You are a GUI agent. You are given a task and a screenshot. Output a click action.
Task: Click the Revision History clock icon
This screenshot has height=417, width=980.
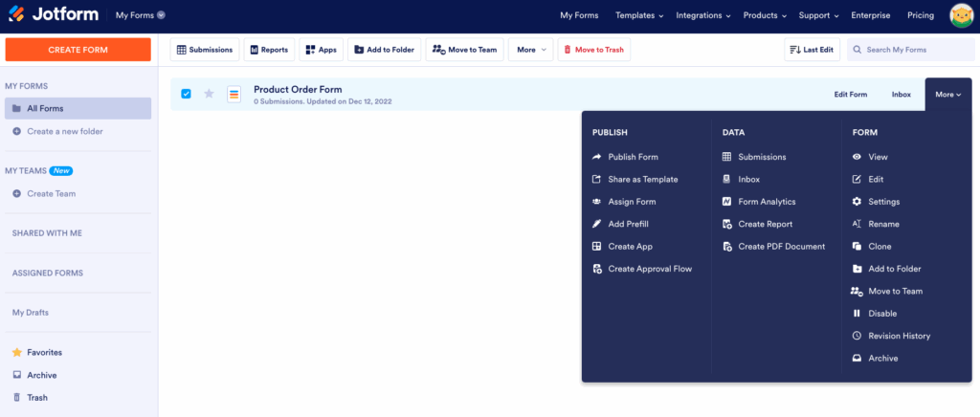pyautogui.click(x=857, y=336)
